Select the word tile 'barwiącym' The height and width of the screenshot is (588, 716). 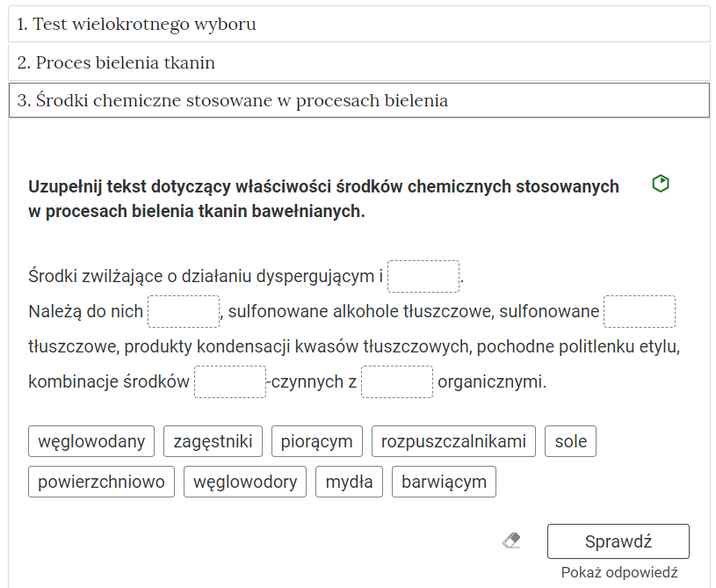(443, 481)
